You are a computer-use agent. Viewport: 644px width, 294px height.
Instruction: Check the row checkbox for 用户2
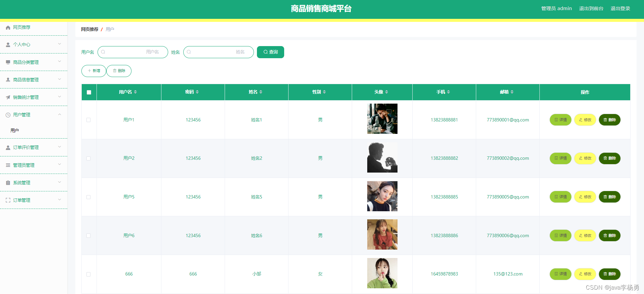88,158
